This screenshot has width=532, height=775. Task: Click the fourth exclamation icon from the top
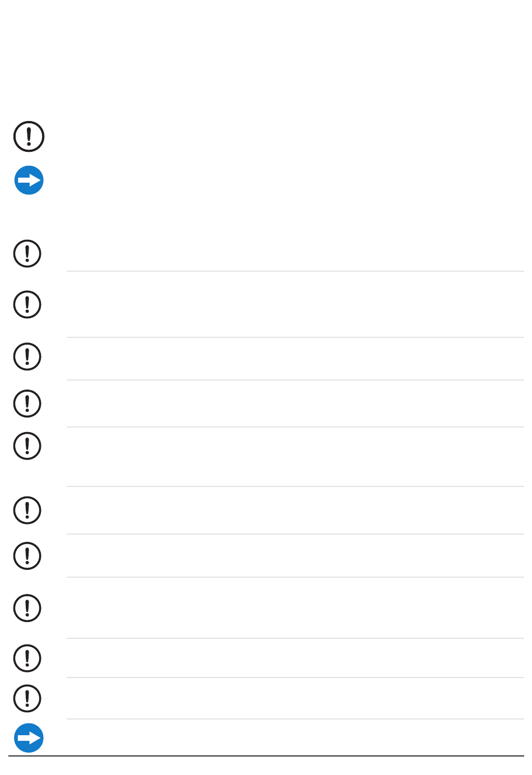[x=27, y=356]
